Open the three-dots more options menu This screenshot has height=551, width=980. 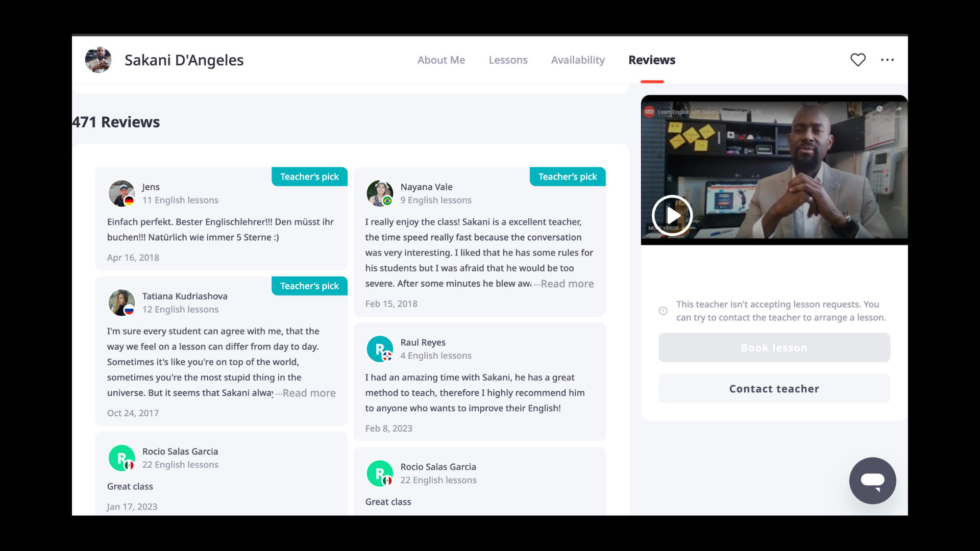(887, 60)
